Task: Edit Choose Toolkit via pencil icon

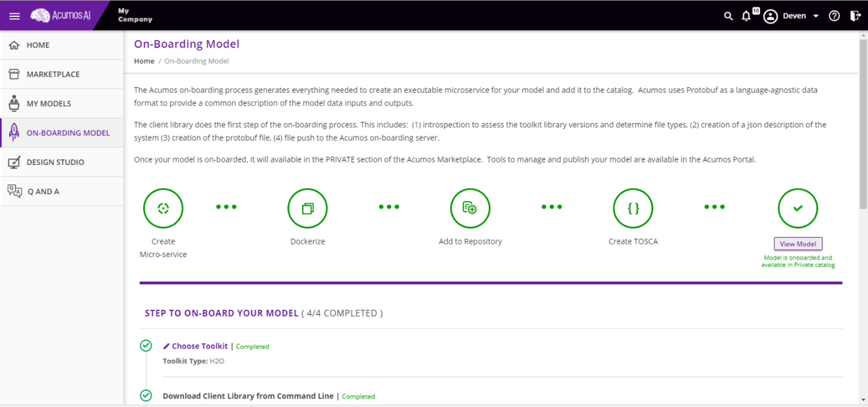Action: coord(166,346)
